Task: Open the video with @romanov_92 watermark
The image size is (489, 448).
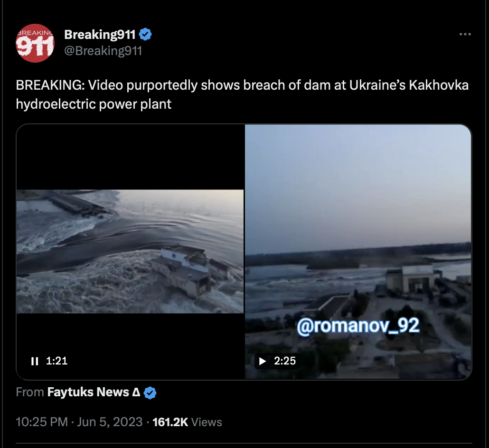Action: coord(358,252)
